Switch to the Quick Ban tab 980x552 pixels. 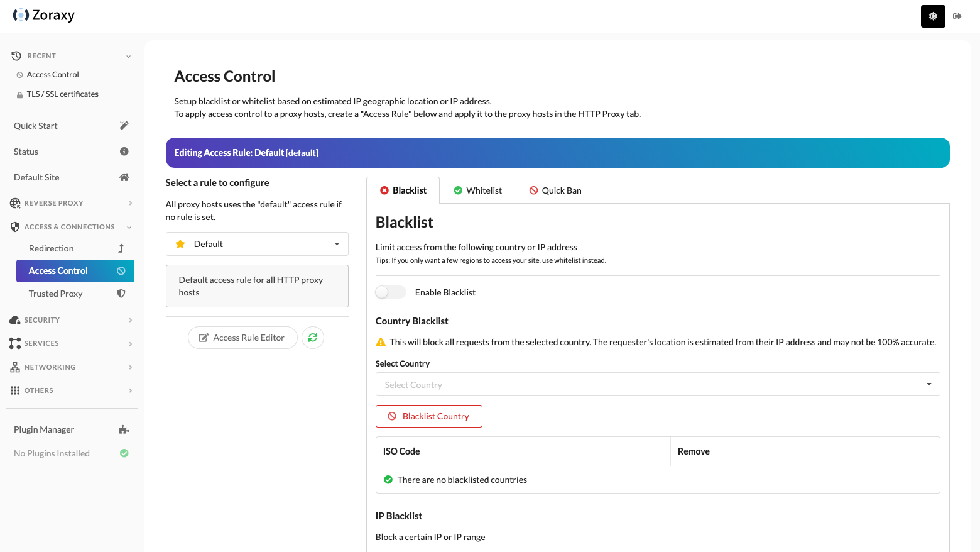[555, 190]
